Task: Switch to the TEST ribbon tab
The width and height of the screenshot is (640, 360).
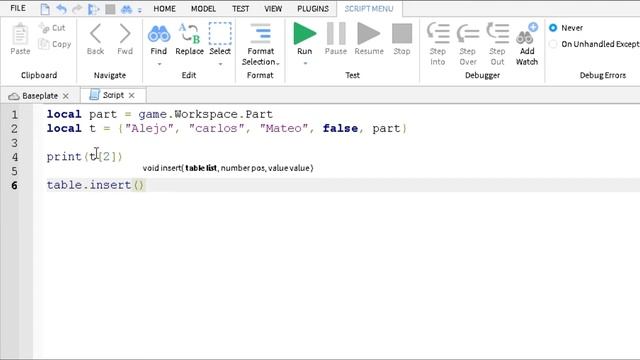Action: 240,9
